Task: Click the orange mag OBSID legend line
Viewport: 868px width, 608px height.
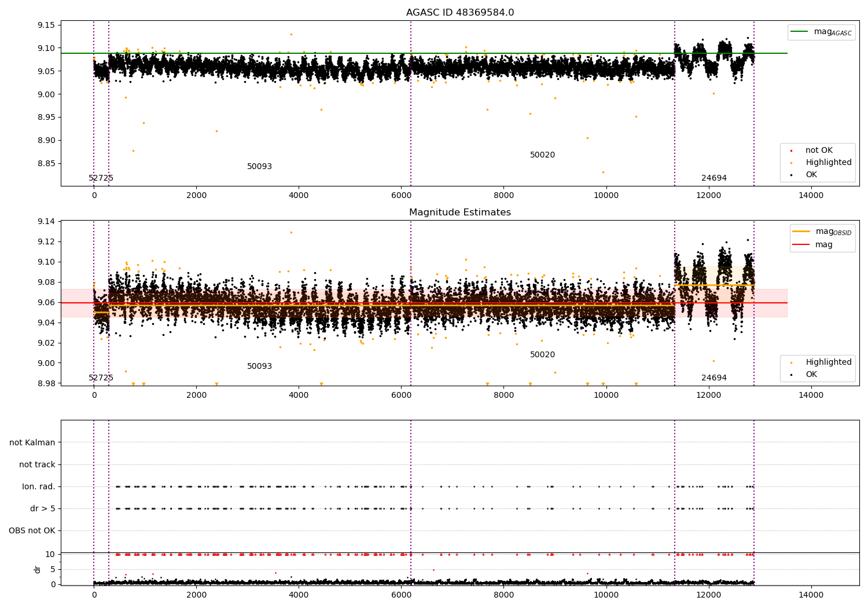Action: click(x=801, y=232)
